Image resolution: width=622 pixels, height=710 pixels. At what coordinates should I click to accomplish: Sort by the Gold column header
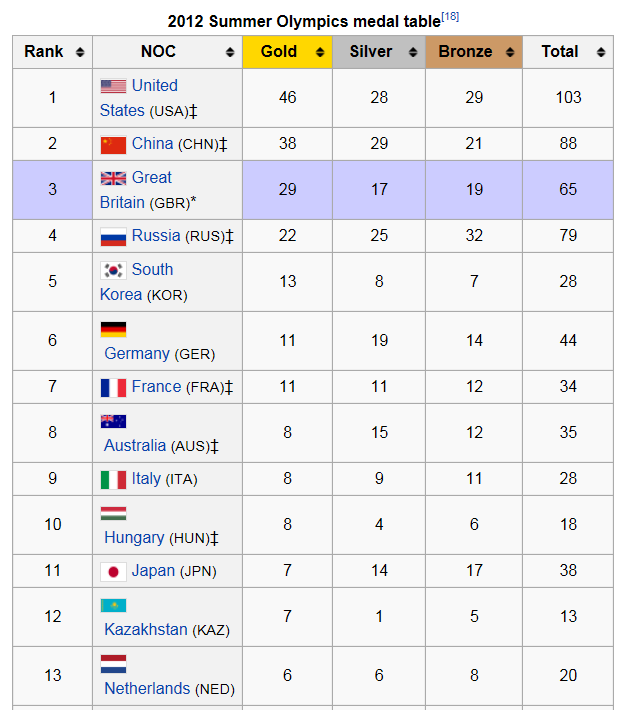coord(279,52)
